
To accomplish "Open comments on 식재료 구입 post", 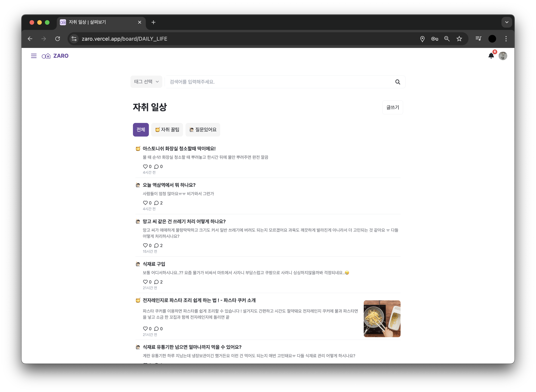I will (x=156, y=282).
